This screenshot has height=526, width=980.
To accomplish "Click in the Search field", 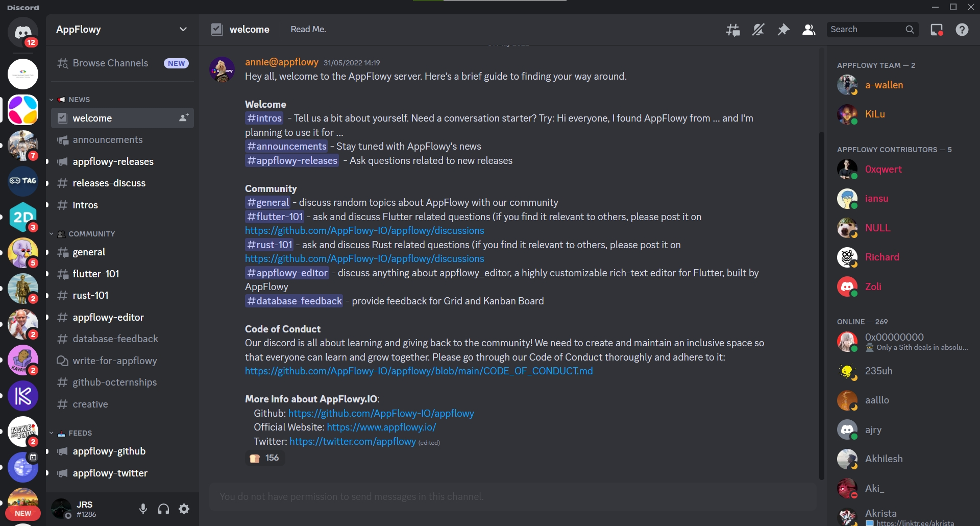I will pyautogui.click(x=865, y=30).
